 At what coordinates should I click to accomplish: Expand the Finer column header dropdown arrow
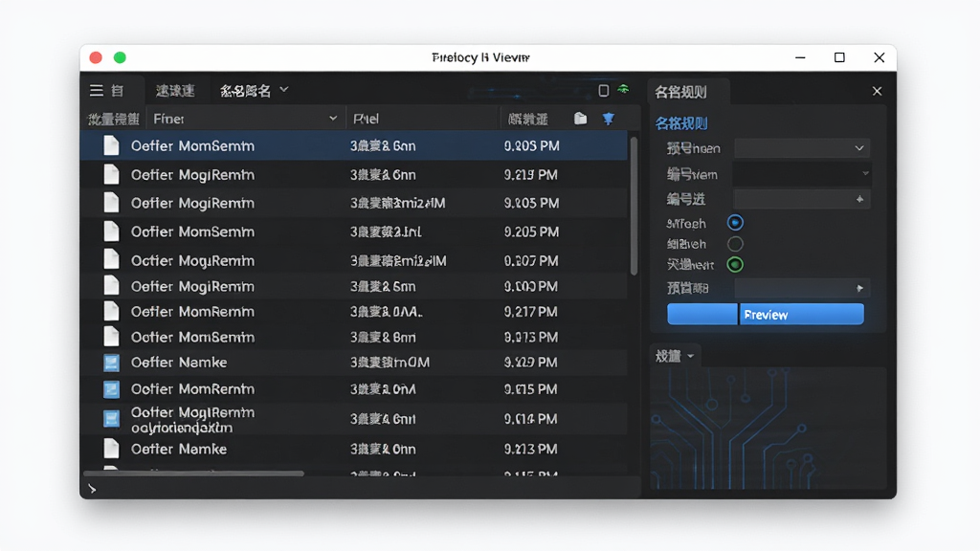(333, 118)
